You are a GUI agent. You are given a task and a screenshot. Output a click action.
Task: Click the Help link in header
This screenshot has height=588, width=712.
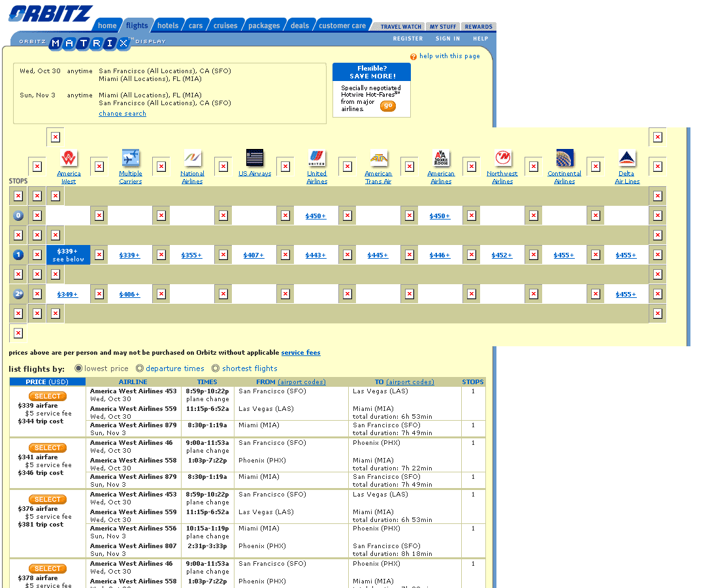tap(480, 39)
